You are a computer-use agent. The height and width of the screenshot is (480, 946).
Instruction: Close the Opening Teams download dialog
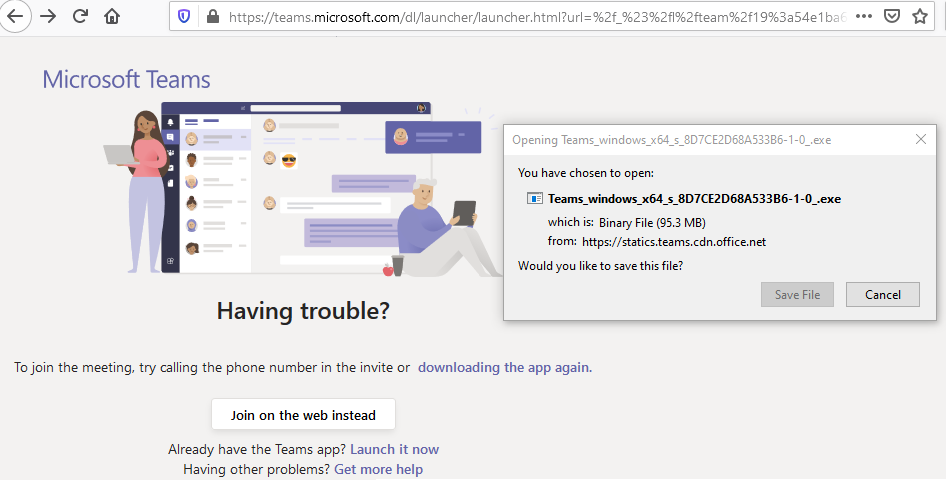pyautogui.click(x=921, y=139)
